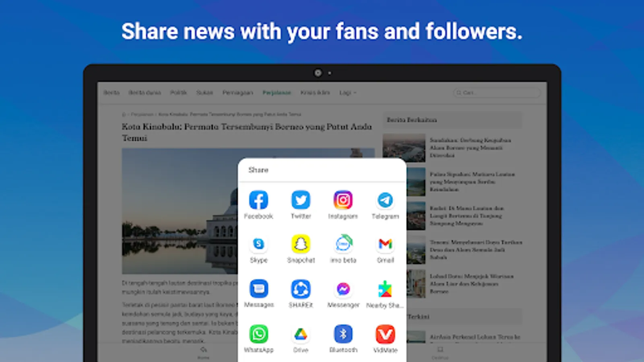Image resolution: width=644 pixels, height=362 pixels.
Task: Use Nearby Share to send article
Action: 385,289
